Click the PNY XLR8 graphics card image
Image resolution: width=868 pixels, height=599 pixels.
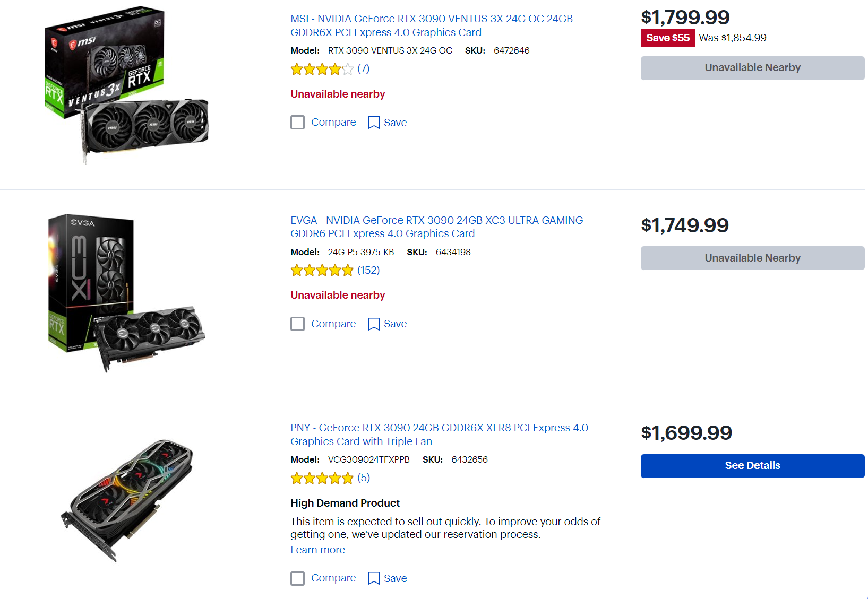(127, 499)
